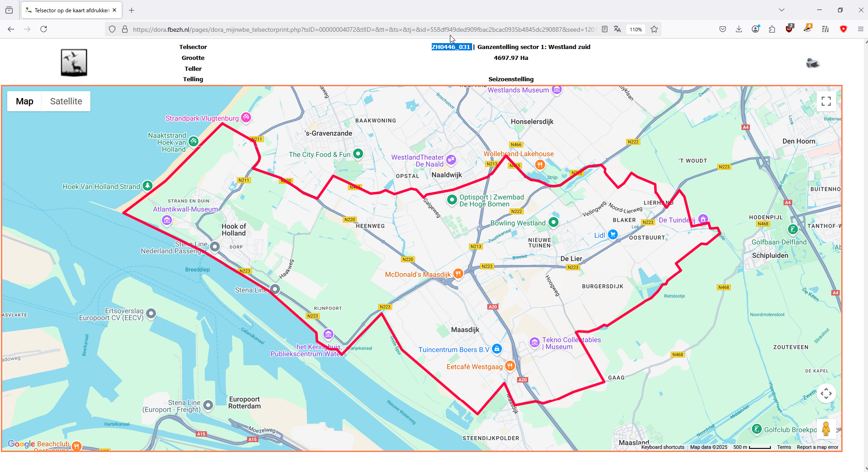Expand the list all tabs chevron

coord(782,10)
